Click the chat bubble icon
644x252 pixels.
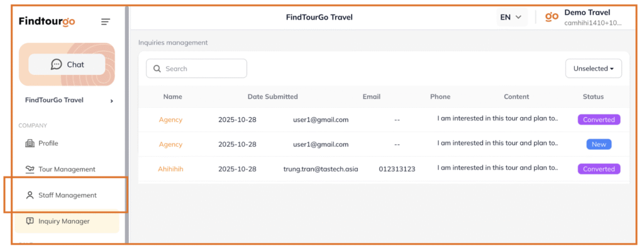click(57, 64)
